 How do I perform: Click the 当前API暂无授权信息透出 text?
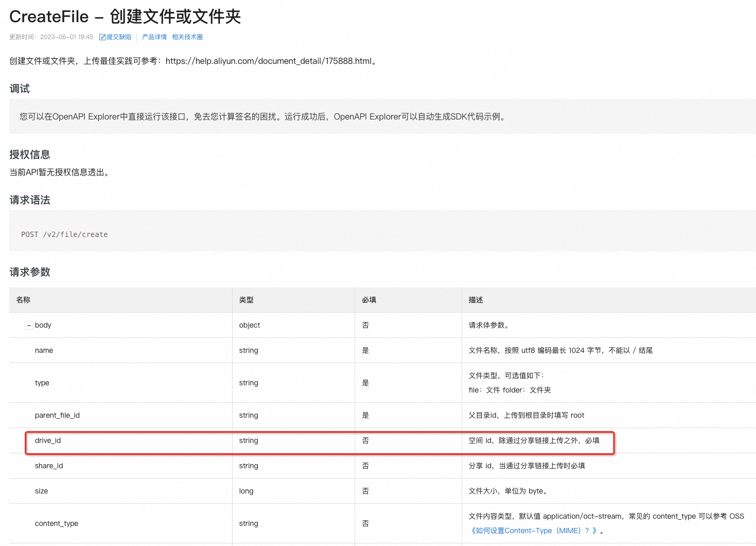point(60,172)
